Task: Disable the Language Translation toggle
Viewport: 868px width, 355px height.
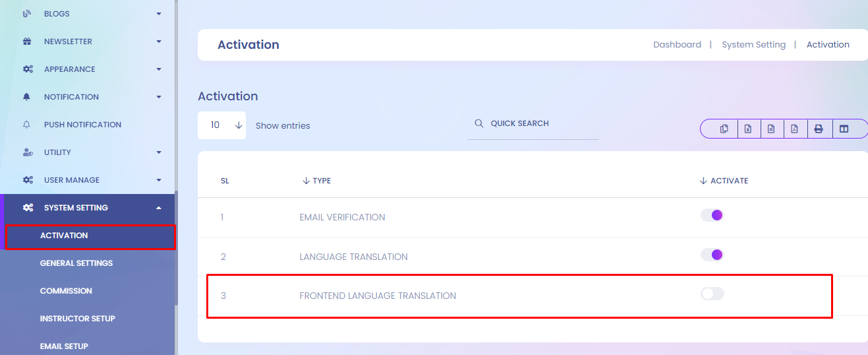Action: coord(712,255)
